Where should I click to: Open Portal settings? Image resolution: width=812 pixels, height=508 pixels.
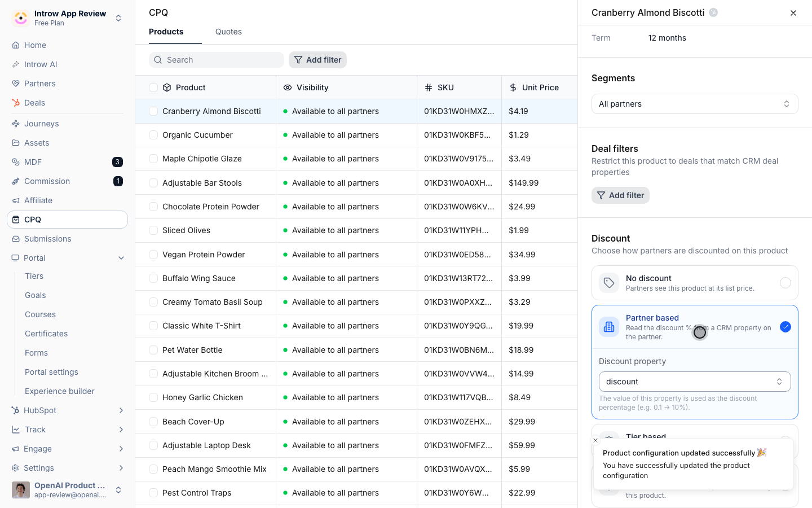click(51, 372)
